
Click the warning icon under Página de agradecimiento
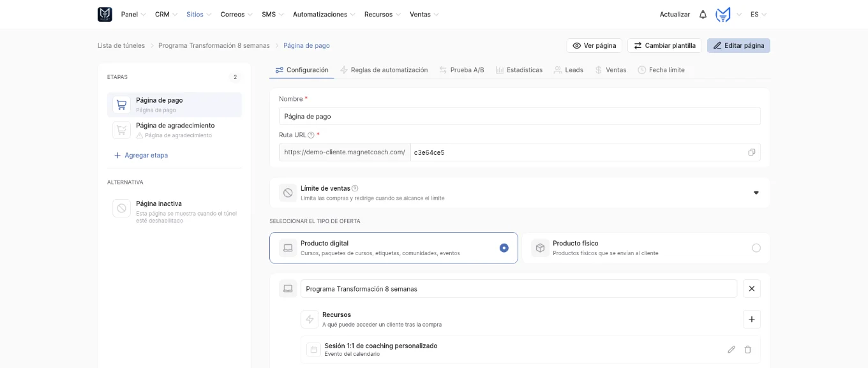point(140,135)
